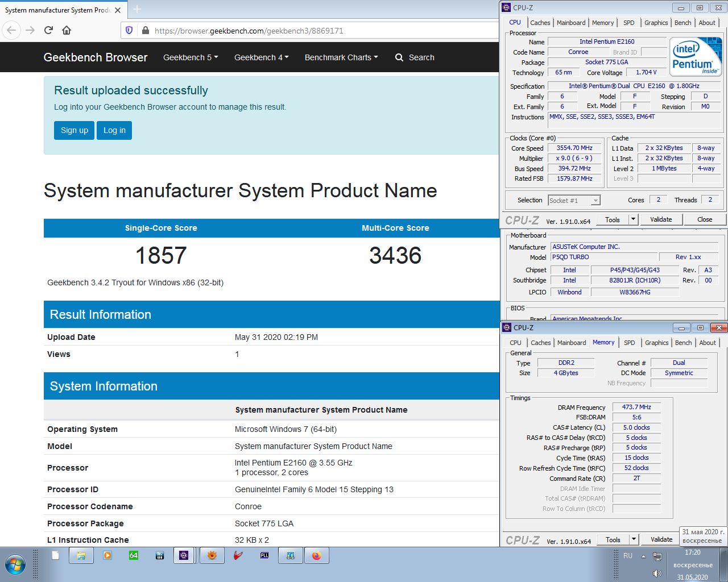Screen dimensions: 728x582
Task: Reload the Geekbench results page
Action: [x=48, y=30]
